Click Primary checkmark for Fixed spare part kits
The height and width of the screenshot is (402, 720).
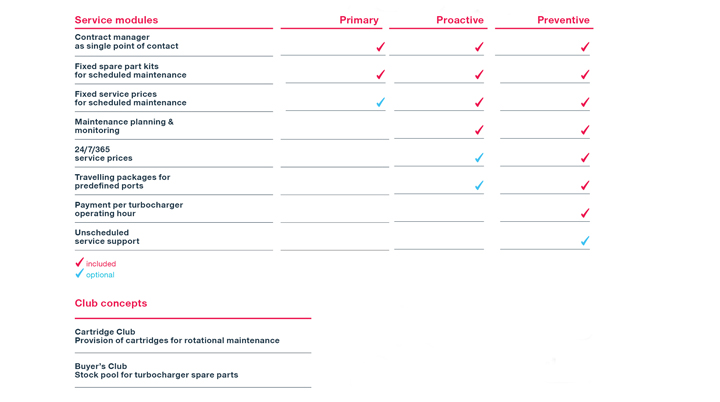click(x=380, y=75)
